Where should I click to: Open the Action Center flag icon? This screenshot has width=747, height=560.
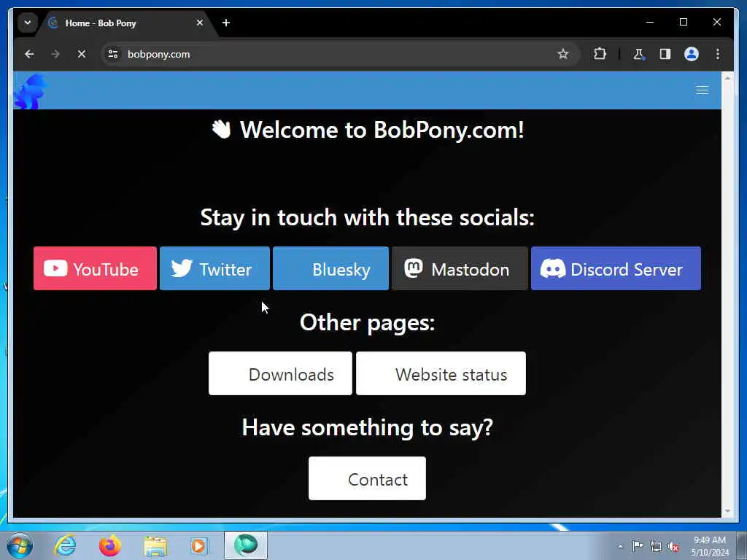[x=638, y=545]
